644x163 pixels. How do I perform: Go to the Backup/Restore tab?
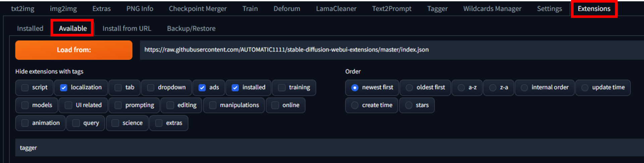[191, 28]
